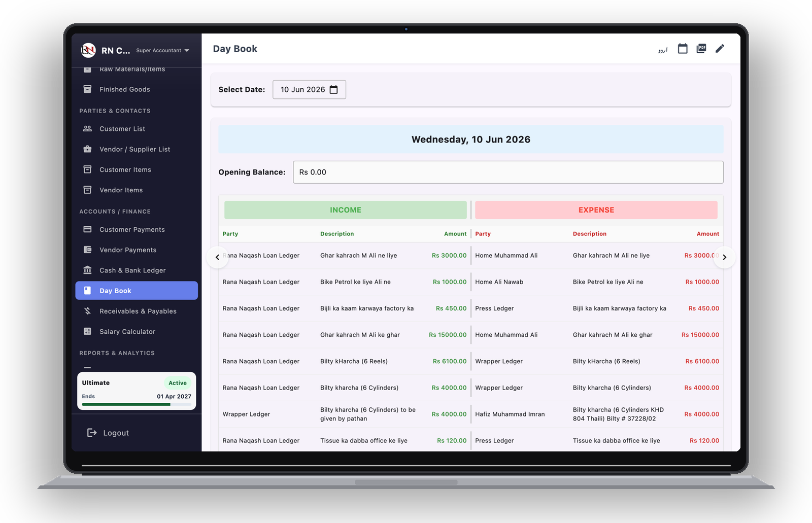Viewport: 812px width, 523px height.
Task: Click expense party Hafiz Muhammad Imran
Action: tap(510, 414)
